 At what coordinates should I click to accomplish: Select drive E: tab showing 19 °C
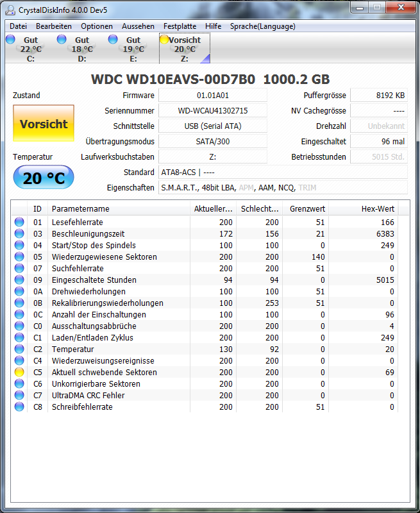[133, 49]
